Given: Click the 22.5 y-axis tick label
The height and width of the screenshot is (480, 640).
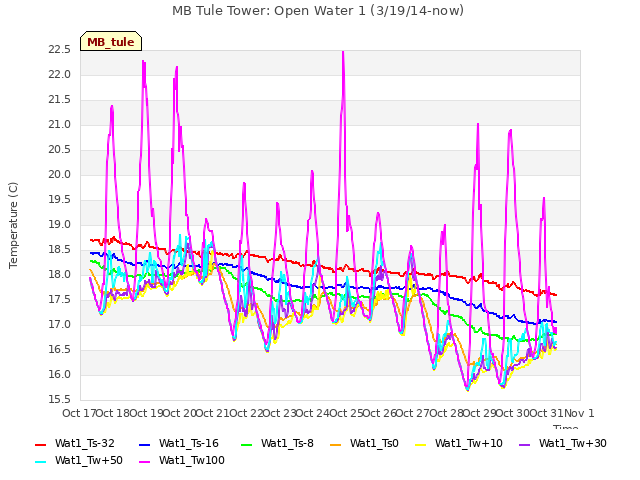Looking at the screenshot, I should [60, 50].
